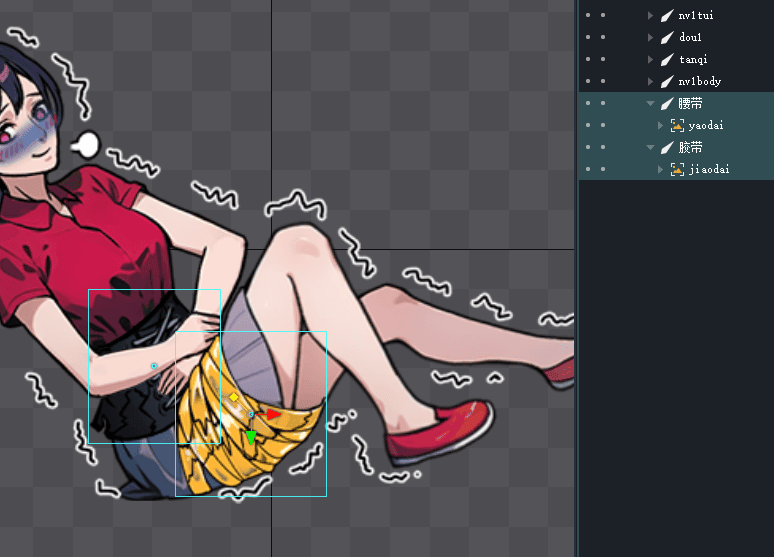Expand the jiaodai slot node

click(x=660, y=169)
